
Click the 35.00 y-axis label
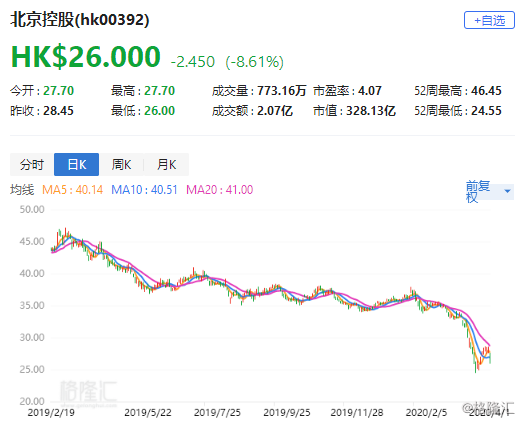pyautogui.click(x=32, y=305)
